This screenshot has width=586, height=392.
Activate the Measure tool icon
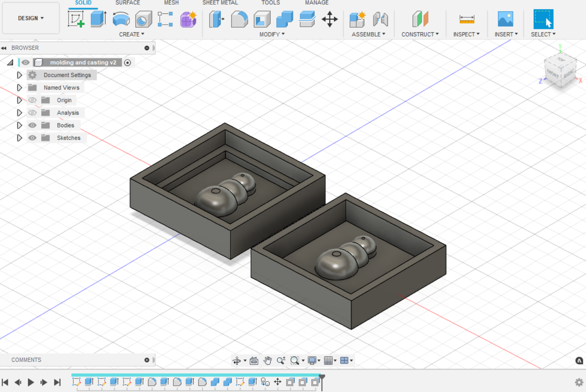(467, 19)
